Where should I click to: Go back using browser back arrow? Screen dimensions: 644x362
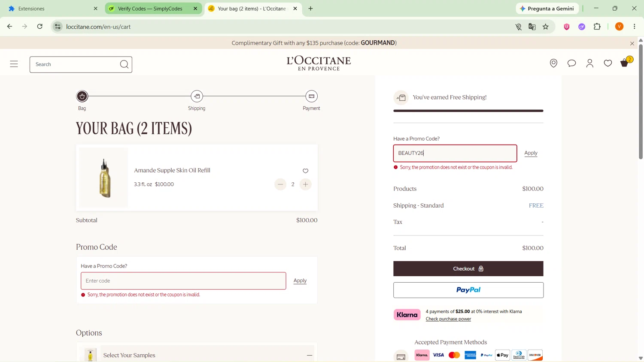click(x=9, y=27)
